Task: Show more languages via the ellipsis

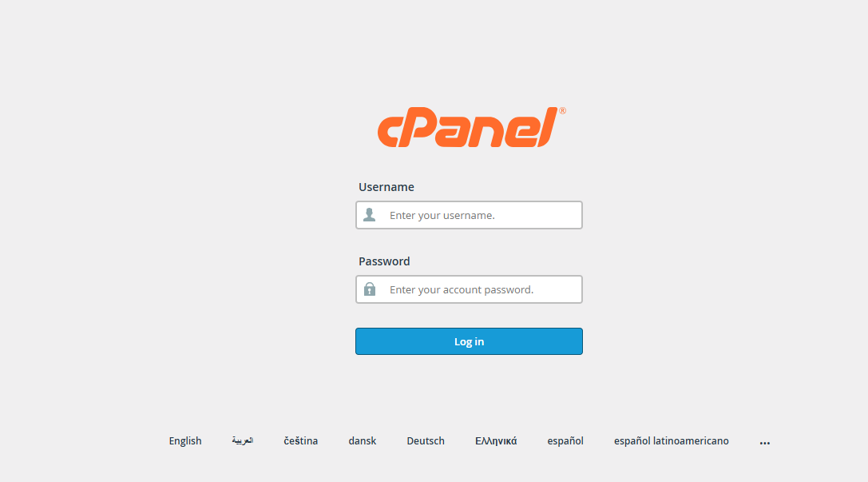Action: [x=765, y=442]
